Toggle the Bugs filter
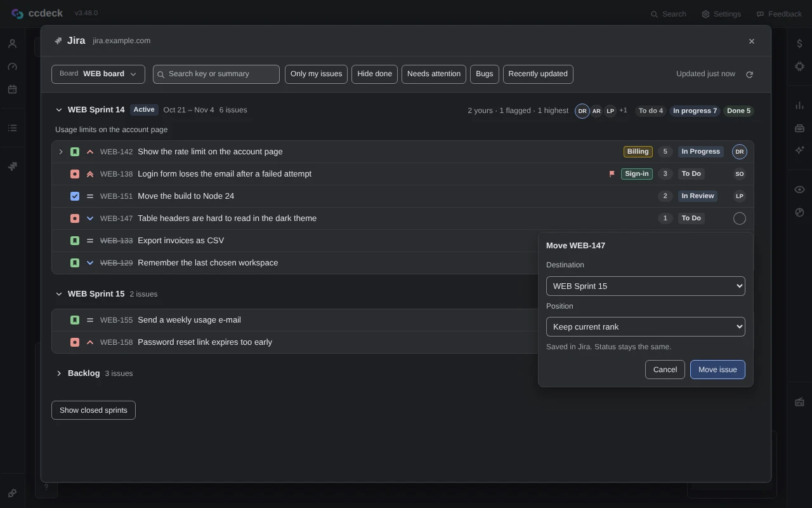The width and height of the screenshot is (812, 508). tap(485, 74)
